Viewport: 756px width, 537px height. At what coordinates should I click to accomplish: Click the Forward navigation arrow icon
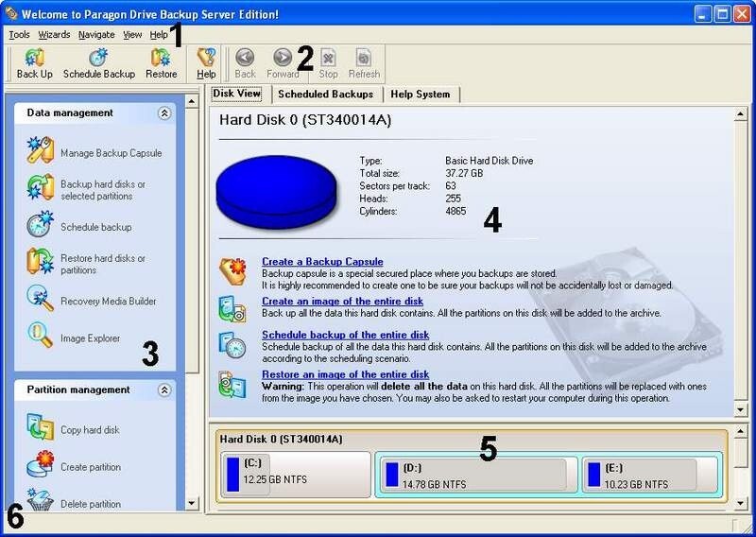click(x=283, y=58)
